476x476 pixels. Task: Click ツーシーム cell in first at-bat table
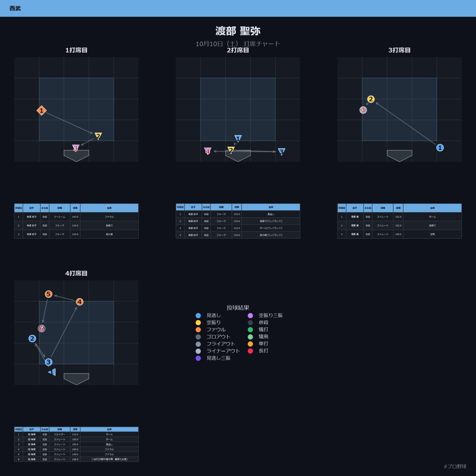pos(60,217)
